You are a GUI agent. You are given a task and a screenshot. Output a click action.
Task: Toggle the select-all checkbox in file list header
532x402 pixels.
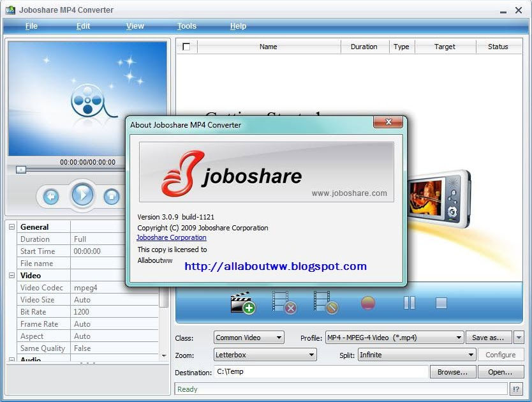point(186,47)
